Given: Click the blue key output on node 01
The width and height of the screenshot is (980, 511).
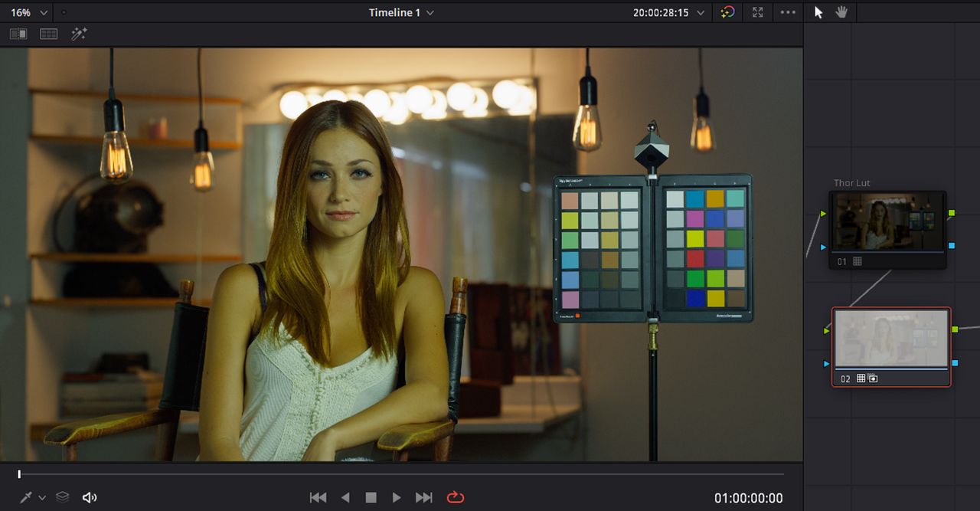Looking at the screenshot, I should click(x=952, y=245).
